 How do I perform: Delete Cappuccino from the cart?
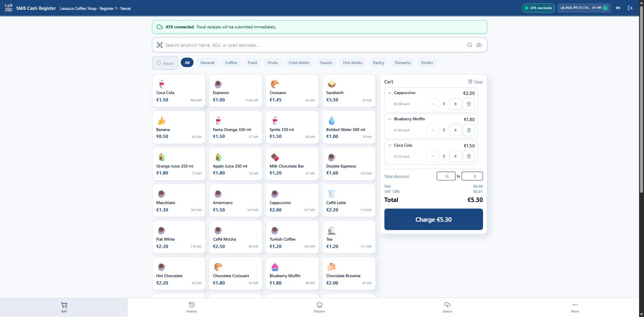click(x=469, y=104)
